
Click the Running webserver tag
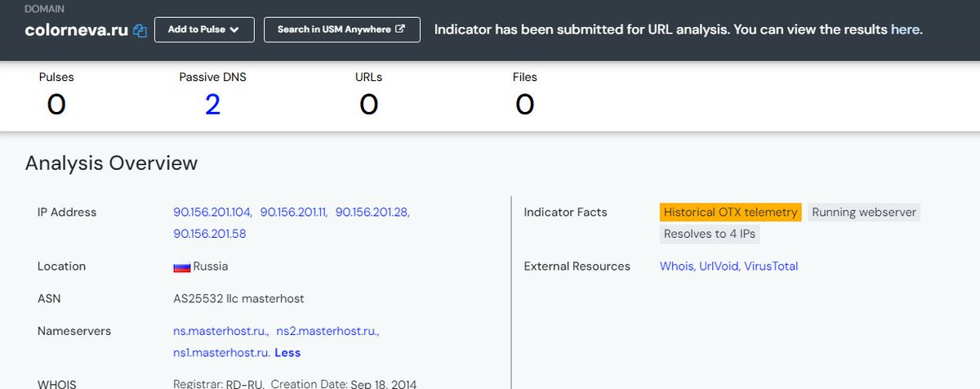tap(864, 212)
